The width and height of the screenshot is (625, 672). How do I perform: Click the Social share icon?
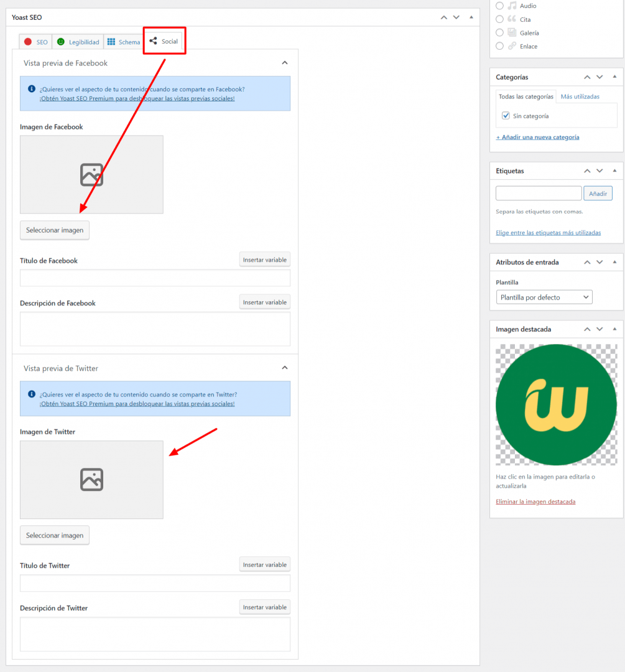point(154,40)
